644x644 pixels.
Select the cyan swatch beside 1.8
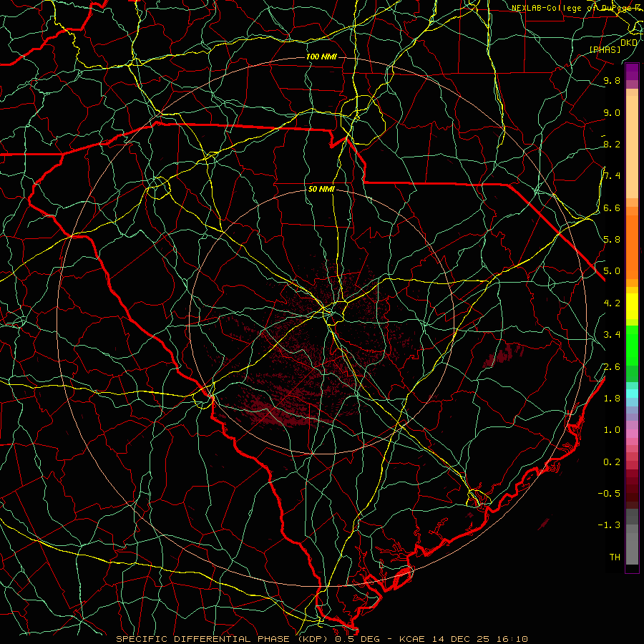(632, 394)
